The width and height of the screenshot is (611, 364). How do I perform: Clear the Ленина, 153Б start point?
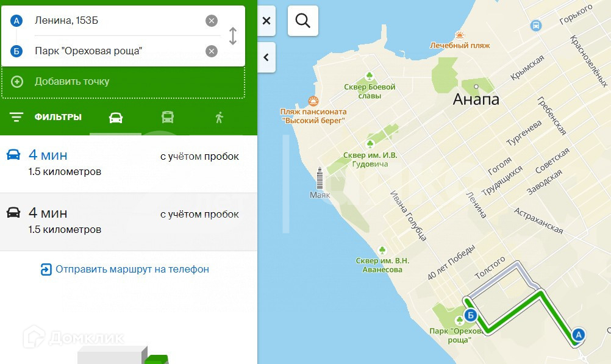(212, 21)
